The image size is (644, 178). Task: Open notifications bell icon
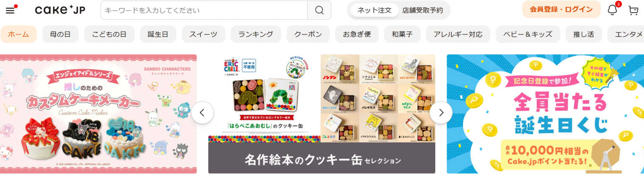pos(613,10)
